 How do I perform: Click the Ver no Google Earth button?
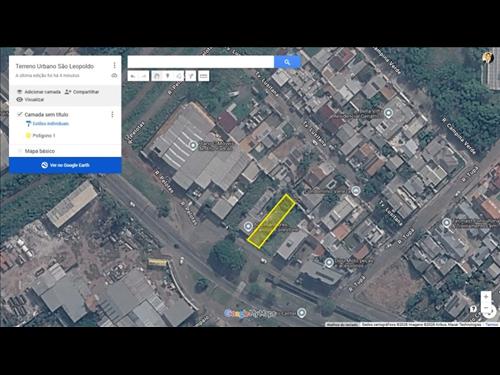[x=65, y=165]
